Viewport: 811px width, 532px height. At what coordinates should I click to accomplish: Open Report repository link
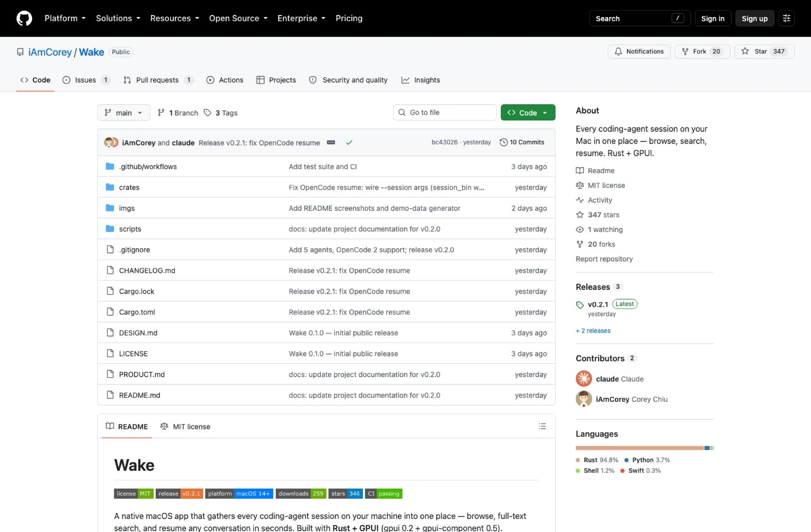(x=604, y=259)
